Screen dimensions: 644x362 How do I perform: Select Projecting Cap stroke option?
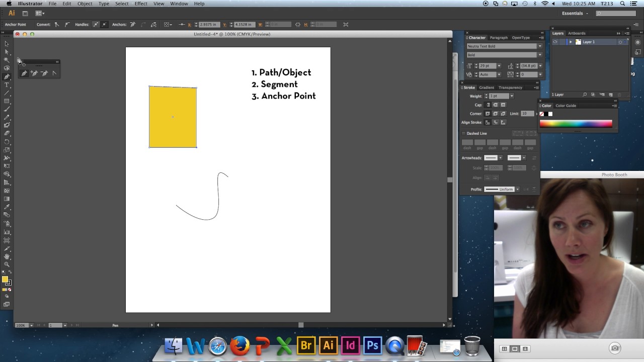coord(503,105)
